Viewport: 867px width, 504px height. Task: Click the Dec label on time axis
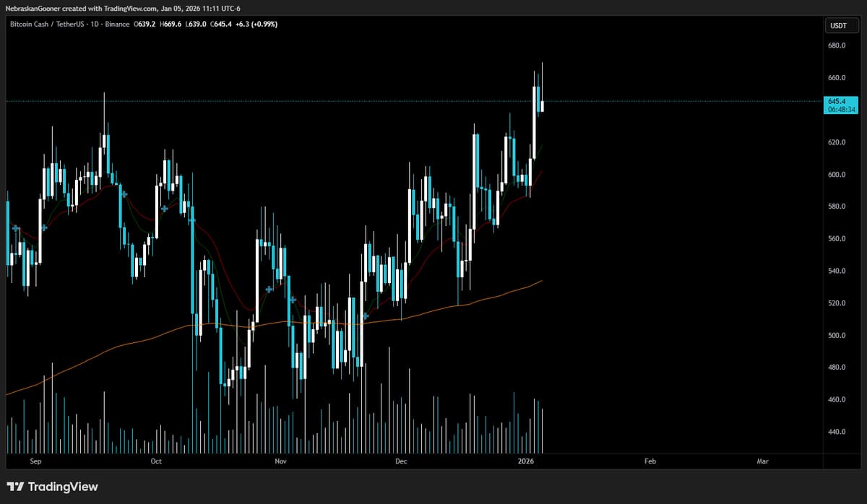point(402,461)
